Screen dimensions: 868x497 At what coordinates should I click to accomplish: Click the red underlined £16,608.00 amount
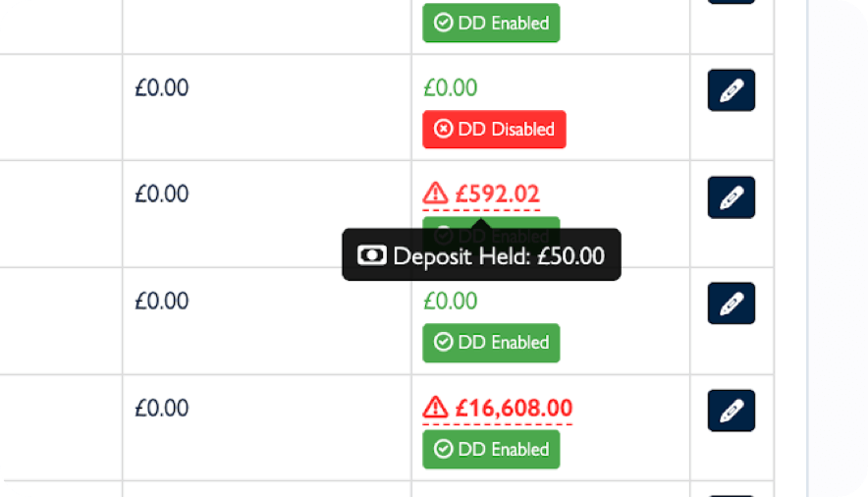[x=514, y=407]
